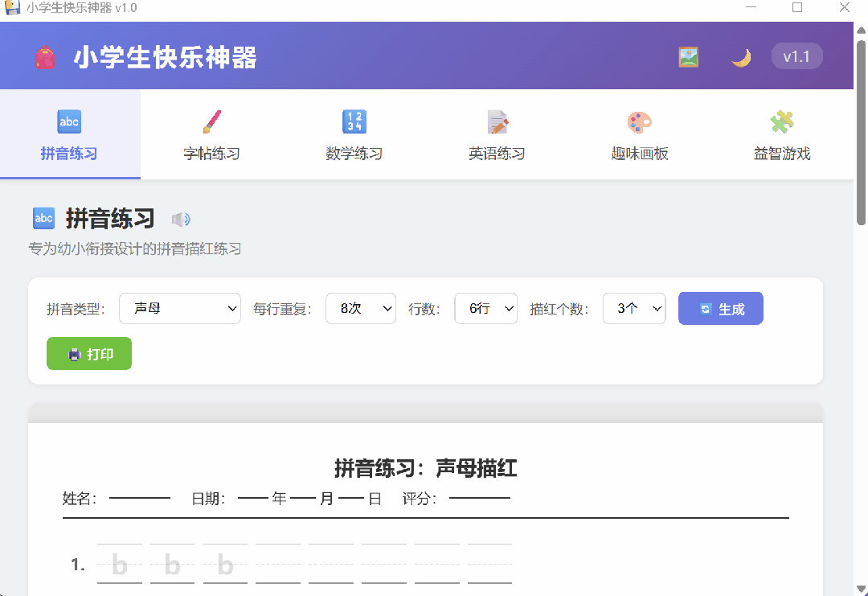Open the 数学练习 tab

pyautogui.click(x=354, y=134)
